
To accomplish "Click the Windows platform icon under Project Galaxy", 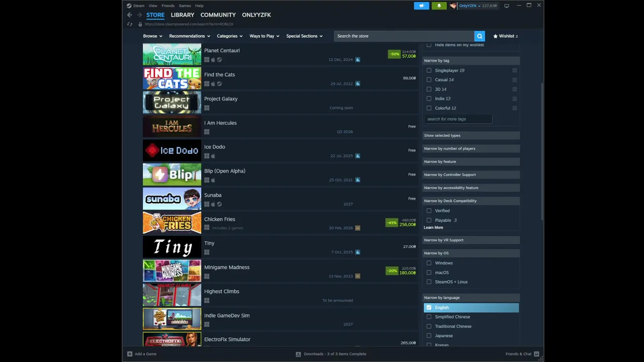I will 207,108.
